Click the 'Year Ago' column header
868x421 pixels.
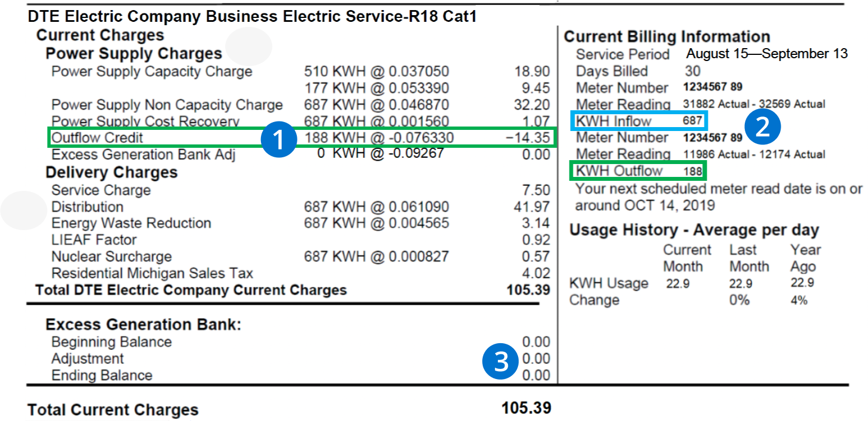point(805,258)
